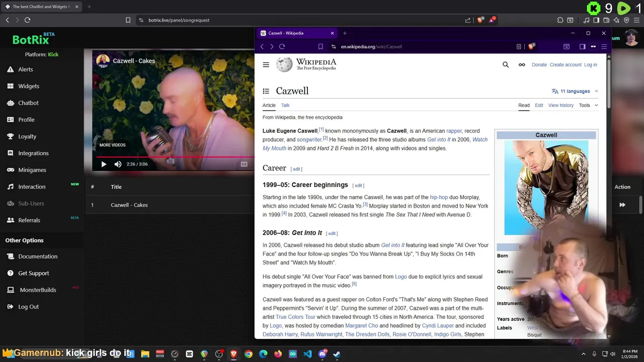Click MORE VIDEOS on the video player
This screenshot has width=644, height=362.
tap(112, 145)
